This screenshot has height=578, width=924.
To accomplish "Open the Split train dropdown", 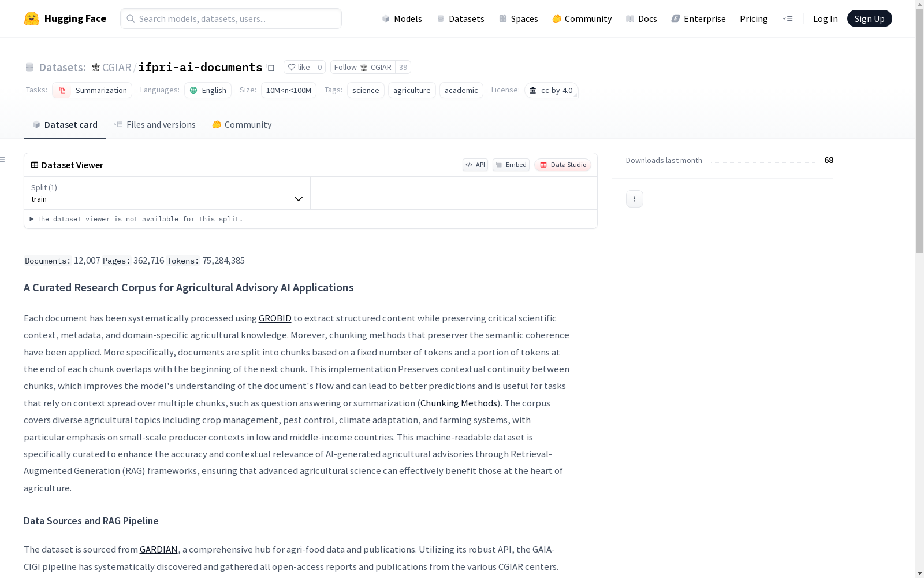I will pos(167,193).
